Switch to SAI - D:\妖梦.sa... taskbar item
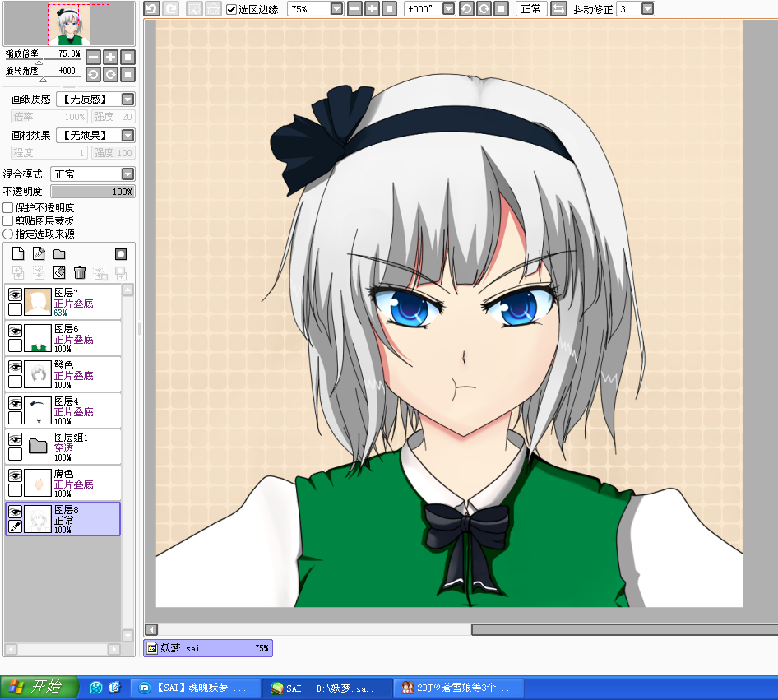 tap(328, 688)
